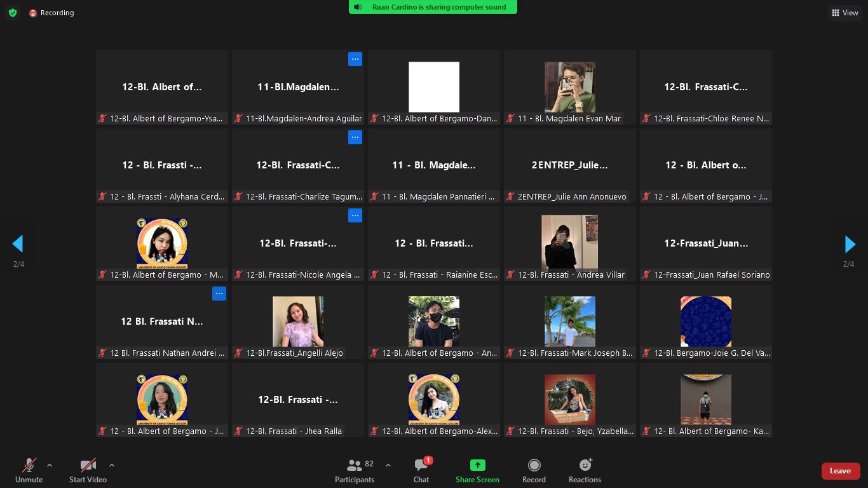Open the View layout menu

tap(844, 13)
